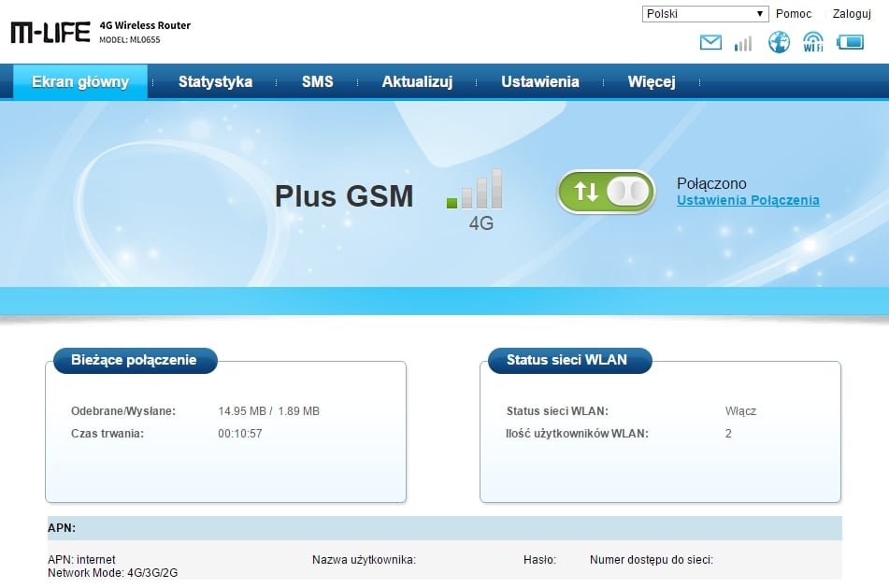This screenshot has height=588, width=889.
Task: Select the Ustawienia tab
Action: (x=540, y=81)
